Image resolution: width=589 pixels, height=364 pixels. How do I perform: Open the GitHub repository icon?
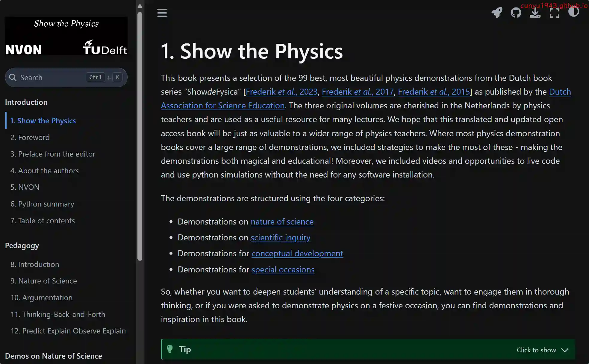click(516, 13)
